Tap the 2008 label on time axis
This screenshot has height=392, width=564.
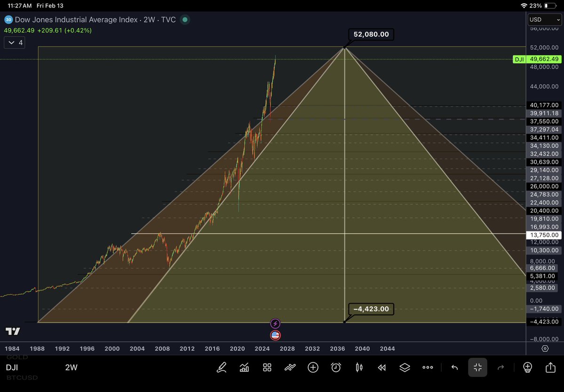162,349
